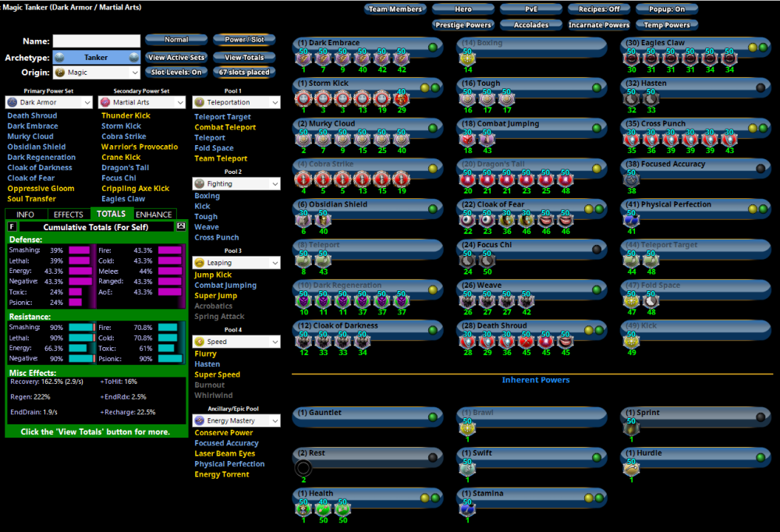Click the expand icon beside Cumulative Totals
This screenshot has width=780, height=532.
(x=181, y=226)
